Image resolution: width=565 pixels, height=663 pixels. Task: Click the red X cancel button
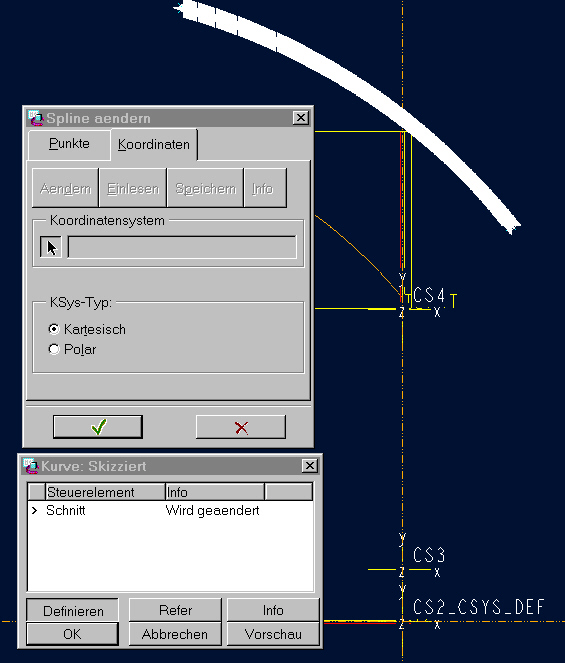pyautogui.click(x=241, y=427)
